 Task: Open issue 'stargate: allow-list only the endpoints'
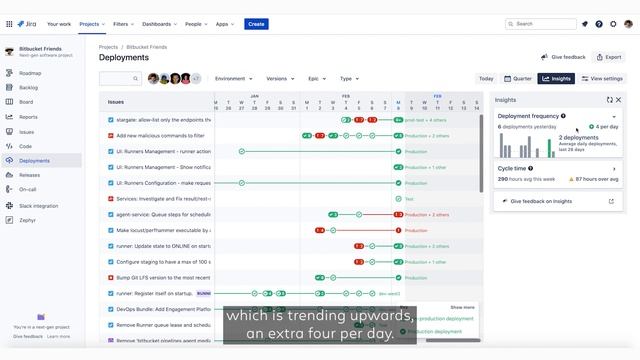click(x=163, y=120)
